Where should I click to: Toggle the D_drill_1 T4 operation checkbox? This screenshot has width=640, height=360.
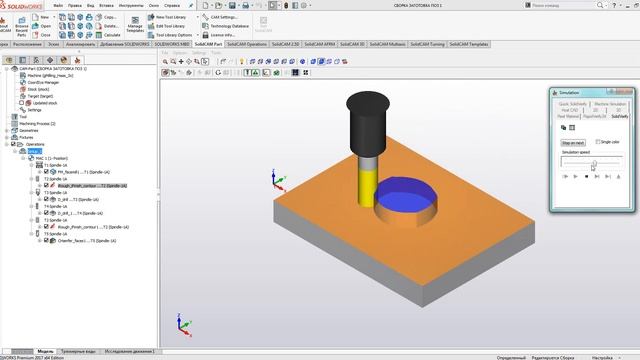46,213
